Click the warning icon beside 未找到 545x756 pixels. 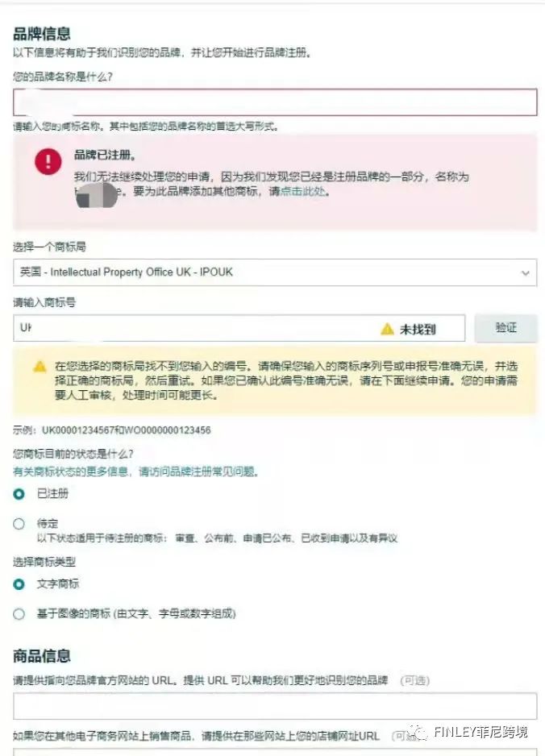387,329
